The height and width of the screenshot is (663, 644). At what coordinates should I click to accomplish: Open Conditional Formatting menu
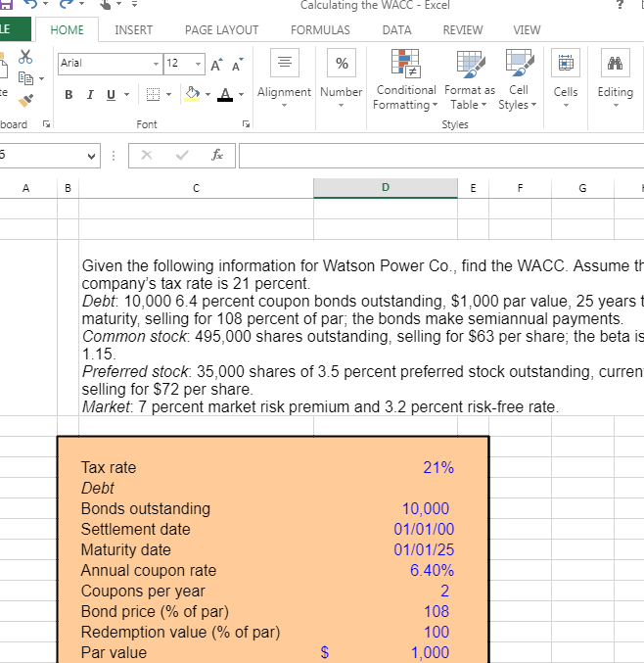tap(405, 80)
